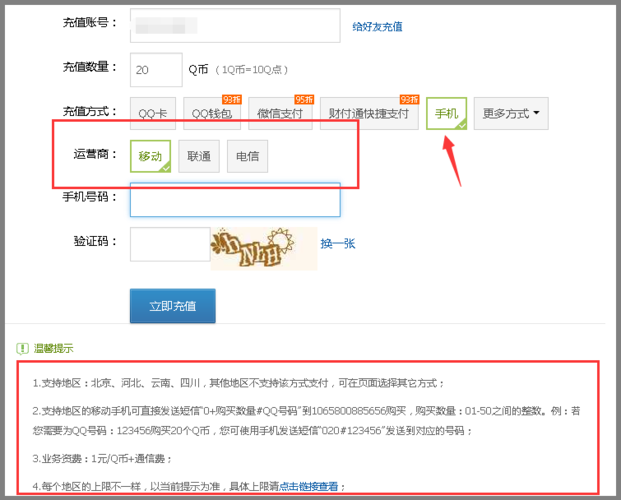621x500 pixels.
Task: Expand the 更多方式 dropdown
Action: pos(511,113)
